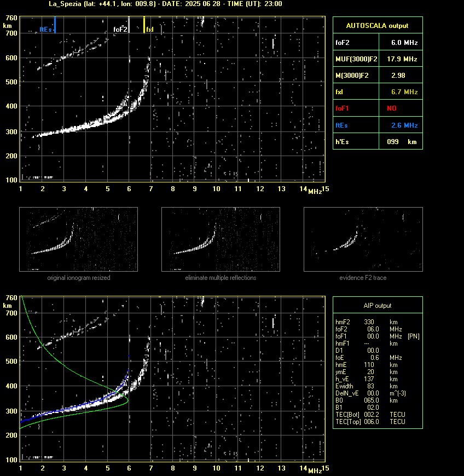Image resolution: width=464 pixels, height=476 pixels.
Task: Click the blue ftEs marker in top ionogram
Action: (x=55, y=25)
